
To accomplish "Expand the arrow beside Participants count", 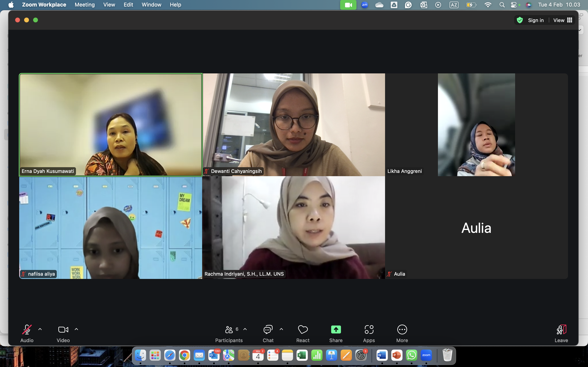I will (245, 329).
